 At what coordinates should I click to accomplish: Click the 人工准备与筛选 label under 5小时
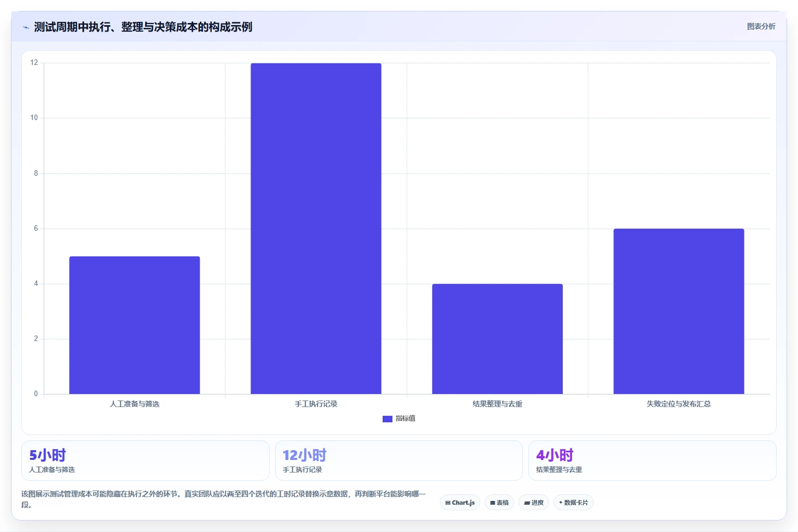[52, 470]
